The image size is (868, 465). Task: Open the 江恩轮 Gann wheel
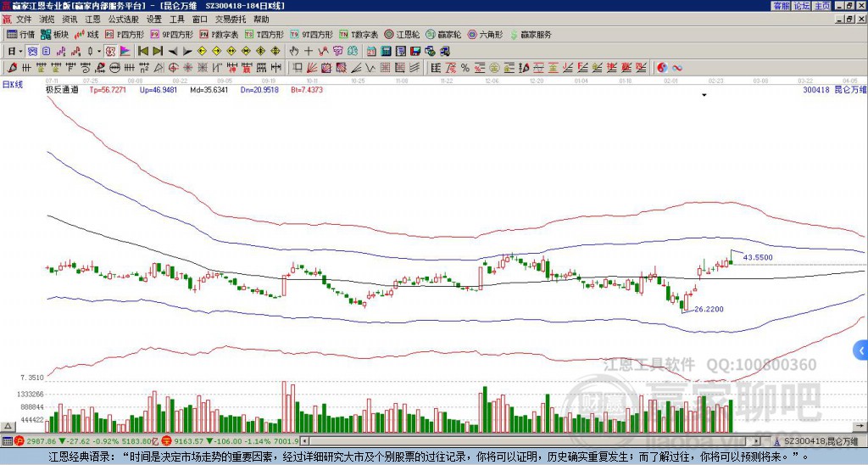pos(402,34)
